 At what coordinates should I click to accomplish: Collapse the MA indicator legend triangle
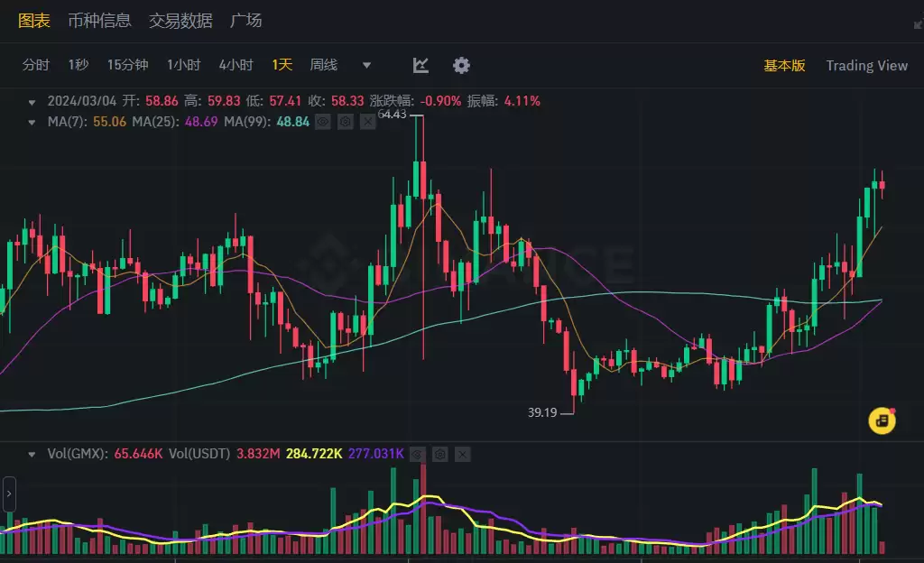point(32,122)
